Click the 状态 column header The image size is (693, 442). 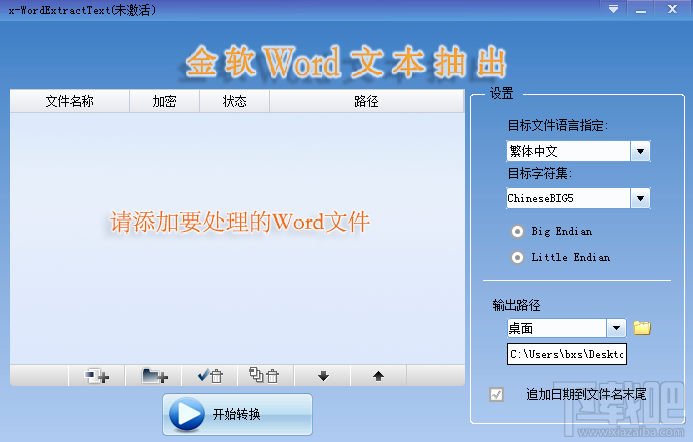234,101
